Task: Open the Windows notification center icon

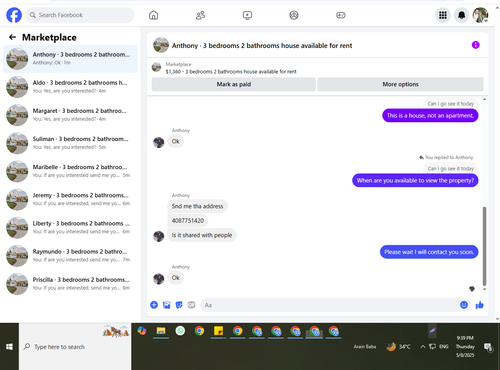Action: coord(488,347)
